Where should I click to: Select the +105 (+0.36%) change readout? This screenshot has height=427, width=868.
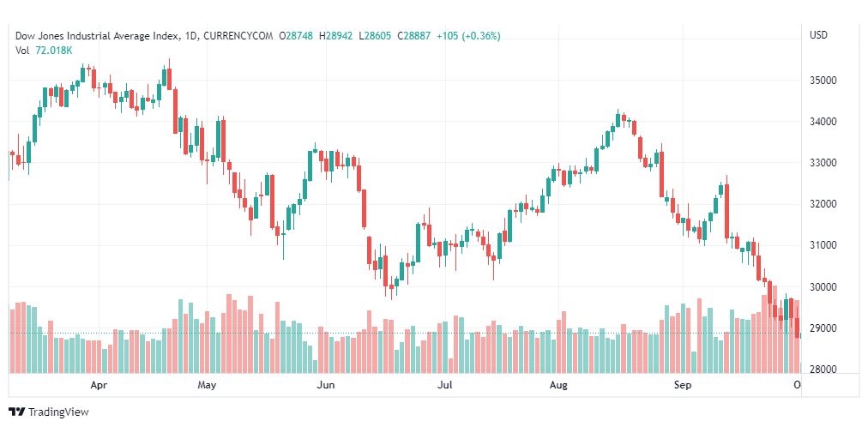pyautogui.click(x=468, y=36)
